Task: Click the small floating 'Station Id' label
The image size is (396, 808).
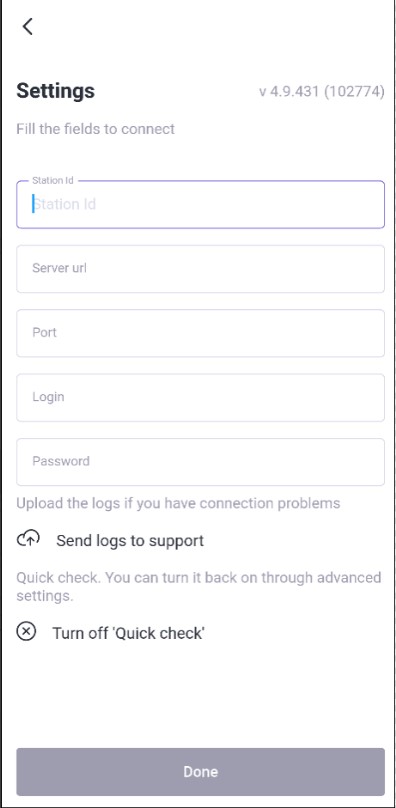Action: click(x=53, y=180)
